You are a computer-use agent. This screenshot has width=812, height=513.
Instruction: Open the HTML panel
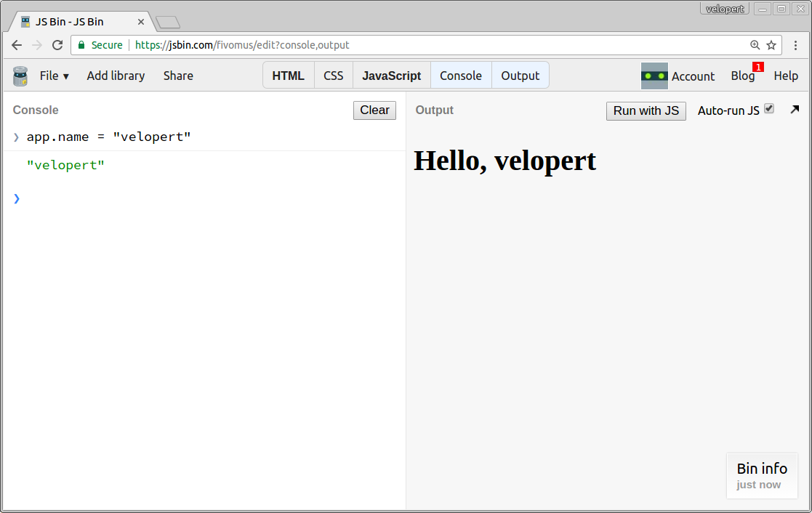pos(288,75)
